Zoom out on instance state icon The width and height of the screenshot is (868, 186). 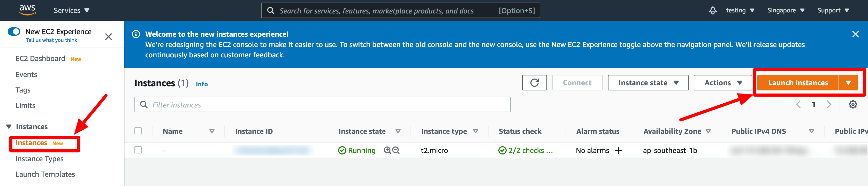(x=396, y=150)
